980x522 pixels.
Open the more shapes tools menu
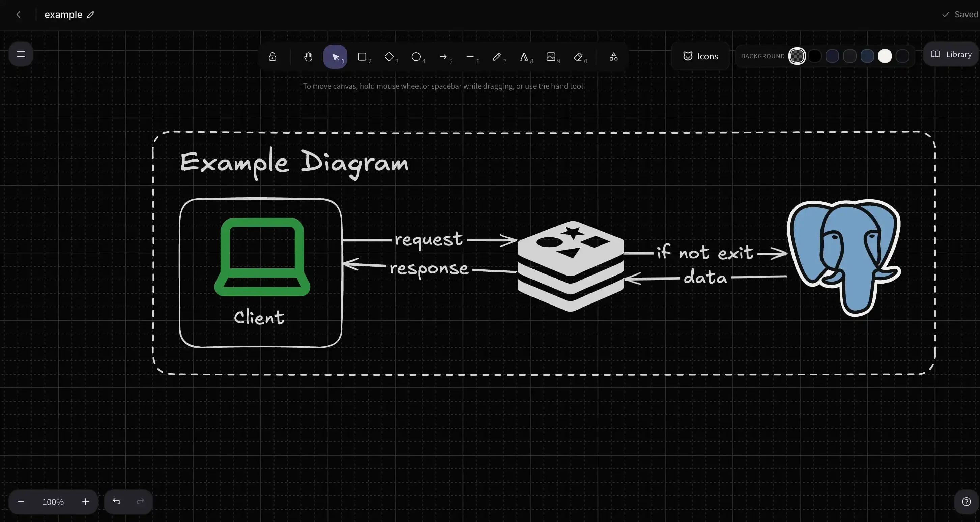pyautogui.click(x=614, y=57)
